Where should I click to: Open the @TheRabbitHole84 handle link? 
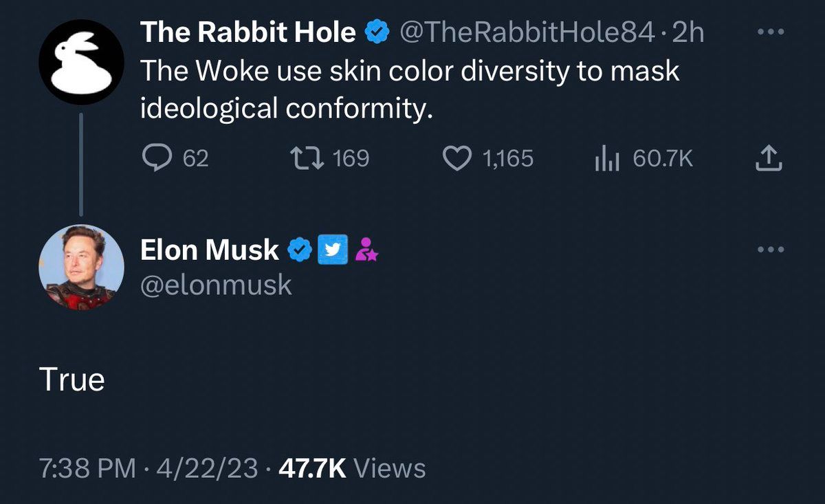point(527,32)
